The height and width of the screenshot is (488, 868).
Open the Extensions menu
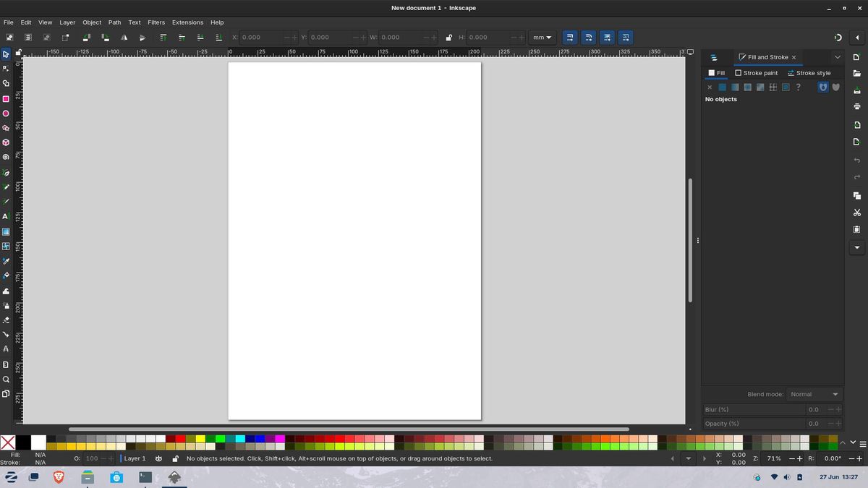point(187,22)
